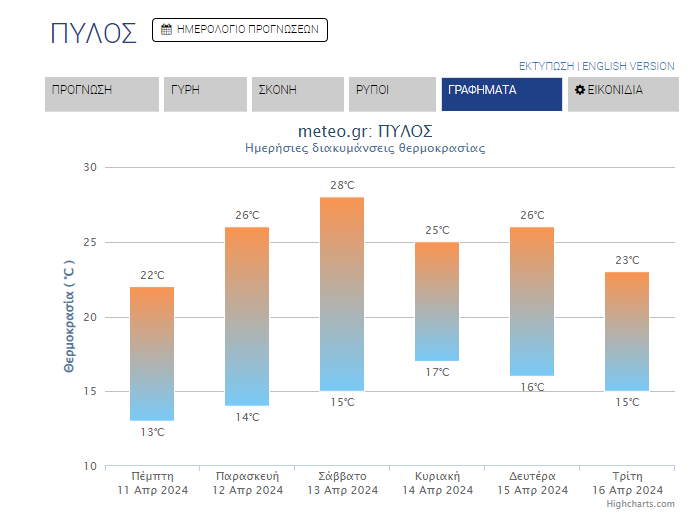The width and height of the screenshot is (700, 523).
Task: Click the Κυριακή 14 Απρ temperature bar
Action: [437, 302]
